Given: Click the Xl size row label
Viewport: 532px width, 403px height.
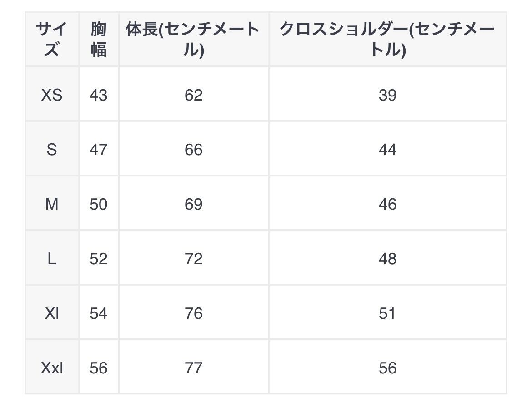Looking at the screenshot, I should click(x=52, y=313).
